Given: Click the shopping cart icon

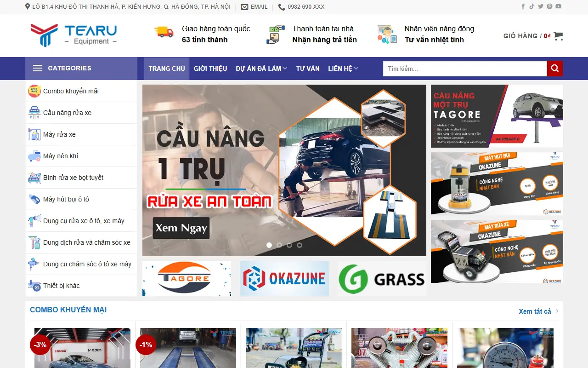Looking at the screenshot, I should (558, 36).
